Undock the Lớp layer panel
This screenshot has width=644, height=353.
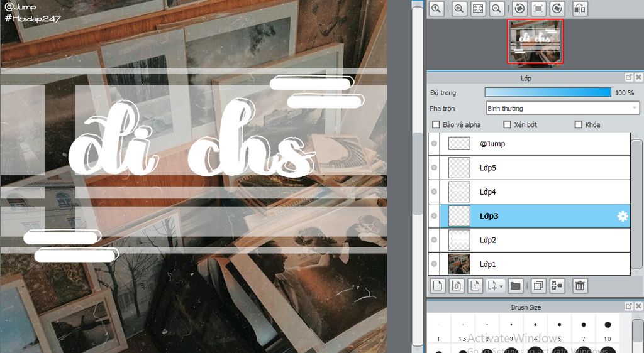click(629, 77)
